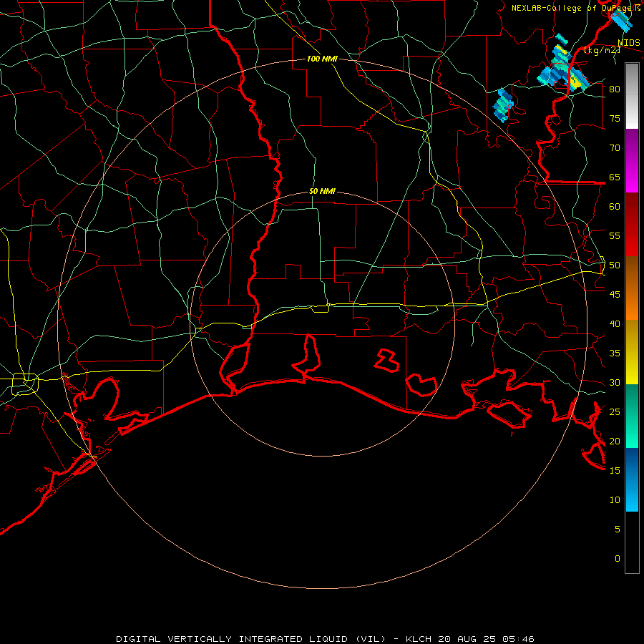This screenshot has width=644, height=644.
Task: Select the red segment of the VIL scale
Action: [x=632, y=225]
